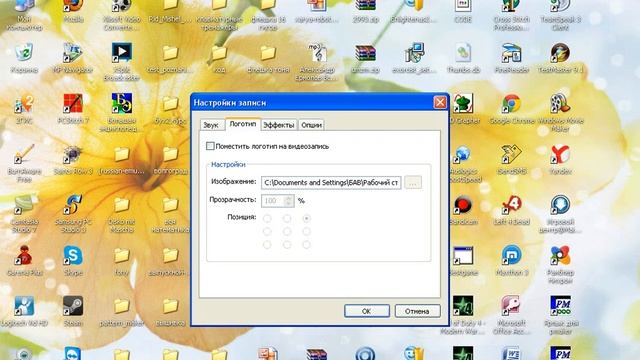Select the Maxthon 3 browser icon
640x360 pixels.
pos(511,261)
